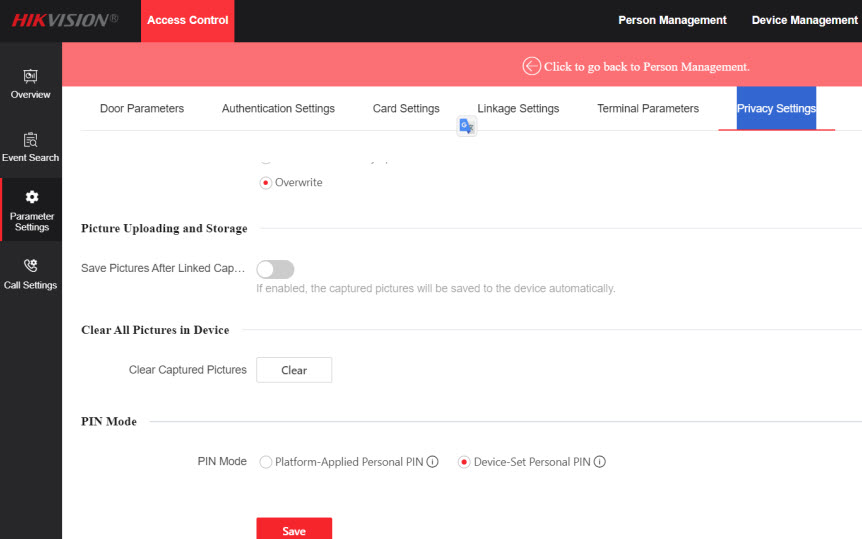
Task: Open Event Search in the sidebar
Action: click(x=30, y=140)
